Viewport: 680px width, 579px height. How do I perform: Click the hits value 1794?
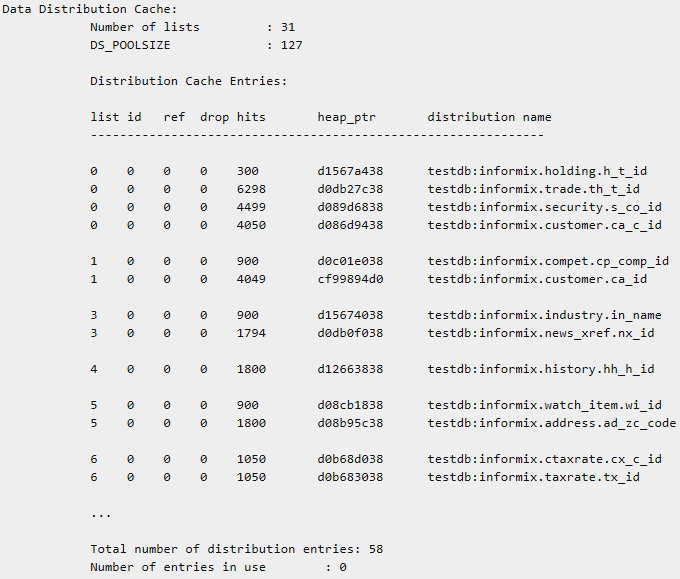254,333
